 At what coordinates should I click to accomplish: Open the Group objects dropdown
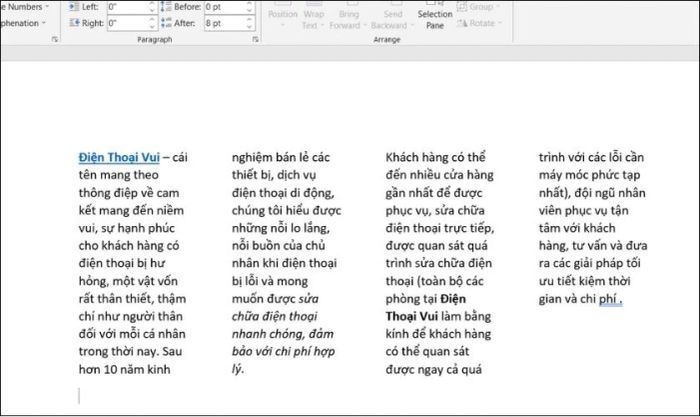tap(479, 7)
